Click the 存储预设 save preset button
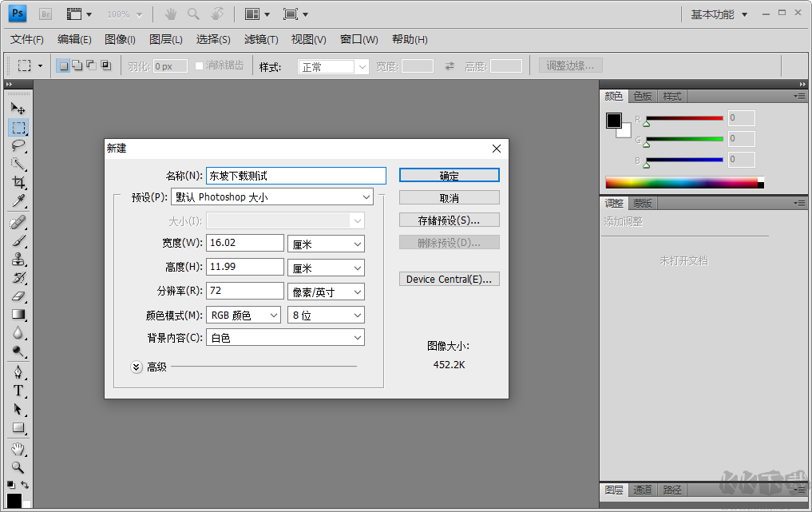812x512 pixels. 449,219
